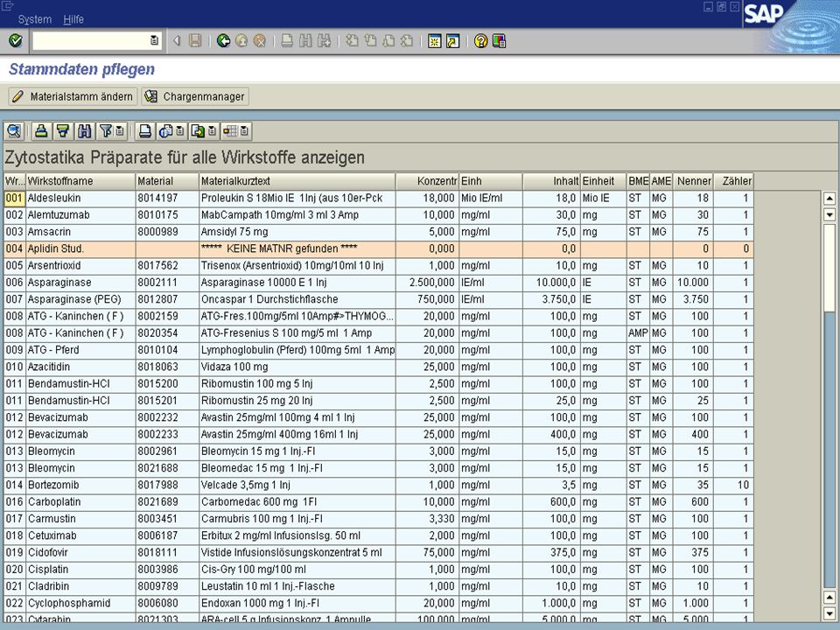Click the Print icon in the list toolbar
This screenshot has height=630, width=840.
[x=144, y=131]
